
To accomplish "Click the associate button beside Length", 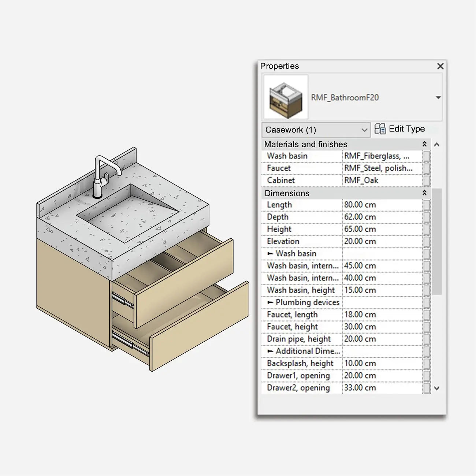I will point(427,205).
